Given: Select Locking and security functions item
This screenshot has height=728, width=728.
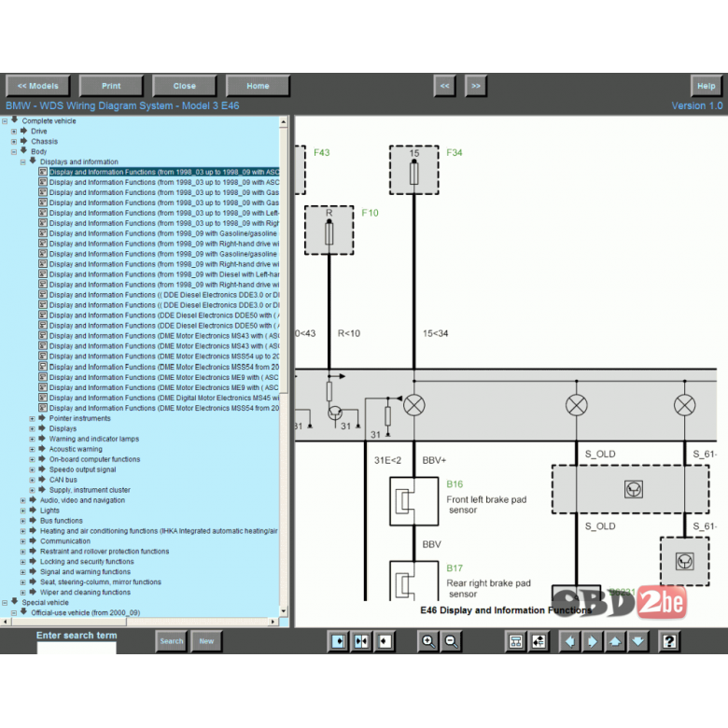Looking at the screenshot, I should tap(87, 562).
